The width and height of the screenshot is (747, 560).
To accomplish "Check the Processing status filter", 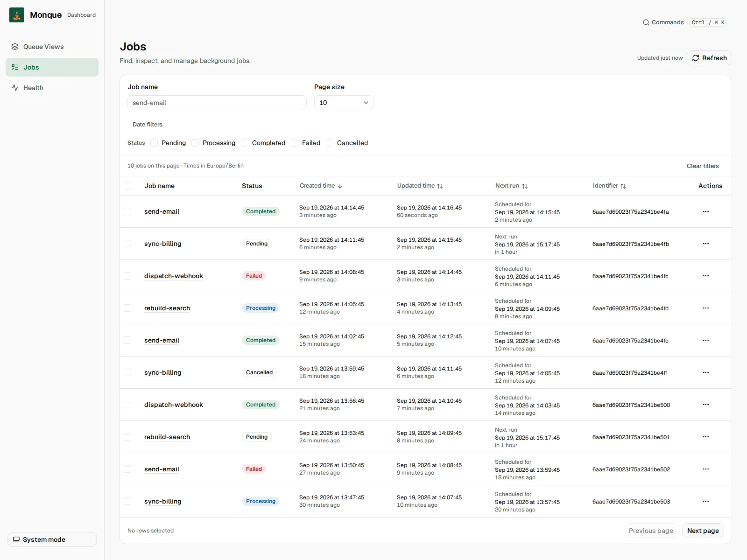I will click(x=195, y=143).
